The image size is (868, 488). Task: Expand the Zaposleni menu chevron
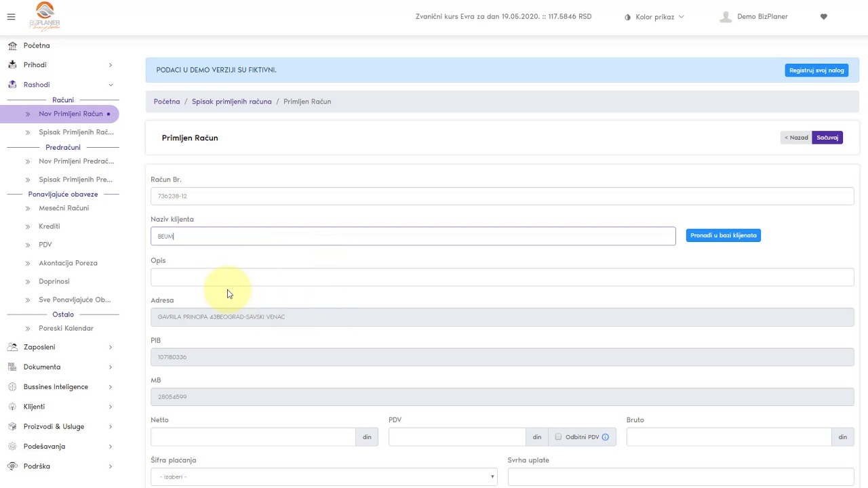(x=111, y=347)
